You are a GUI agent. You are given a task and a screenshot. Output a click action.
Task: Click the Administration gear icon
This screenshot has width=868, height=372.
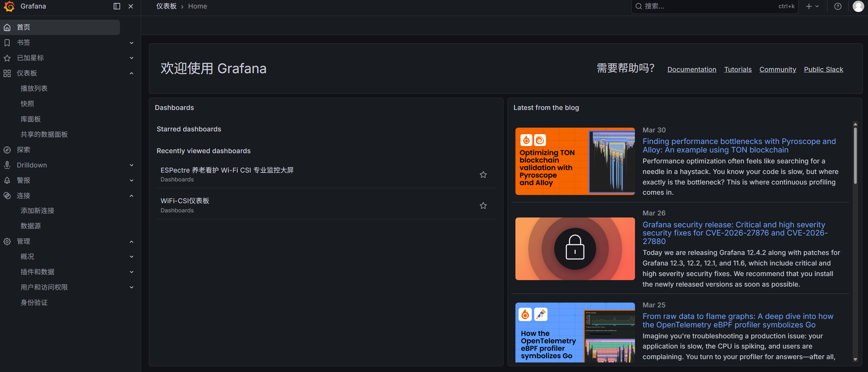[7, 241]
